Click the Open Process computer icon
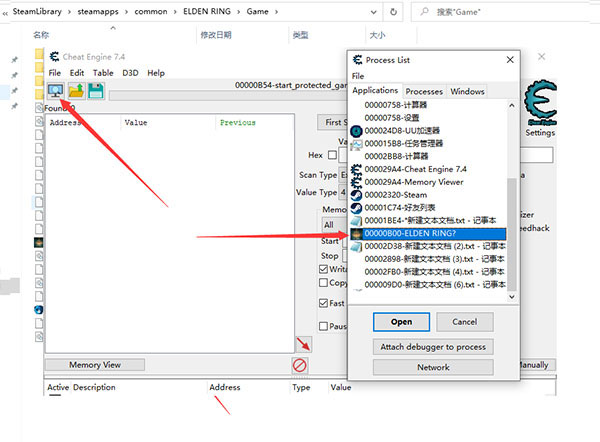The height and width of the screenshot is (442, 600). 54,91
